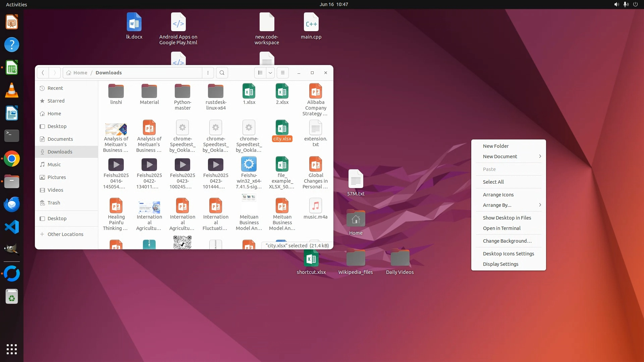644x362 pixels.
Task: Choose New Folder from context menu
Action: [496, 146]
